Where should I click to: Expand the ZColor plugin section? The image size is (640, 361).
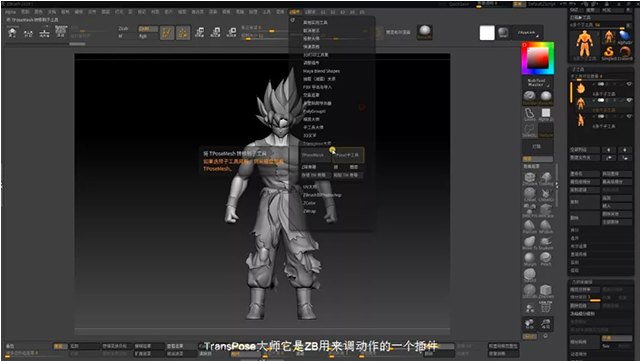pyautogui.click(x=309, y=203)
